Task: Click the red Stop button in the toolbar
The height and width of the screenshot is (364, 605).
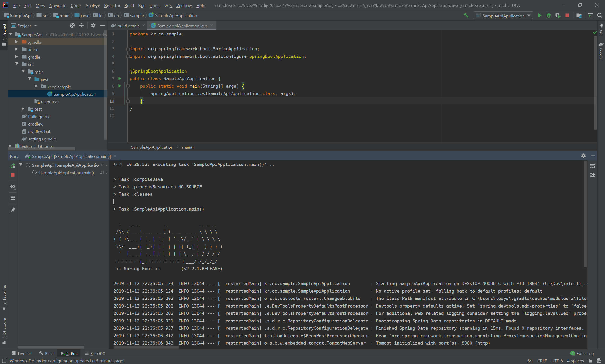Action: click(567, 16)
